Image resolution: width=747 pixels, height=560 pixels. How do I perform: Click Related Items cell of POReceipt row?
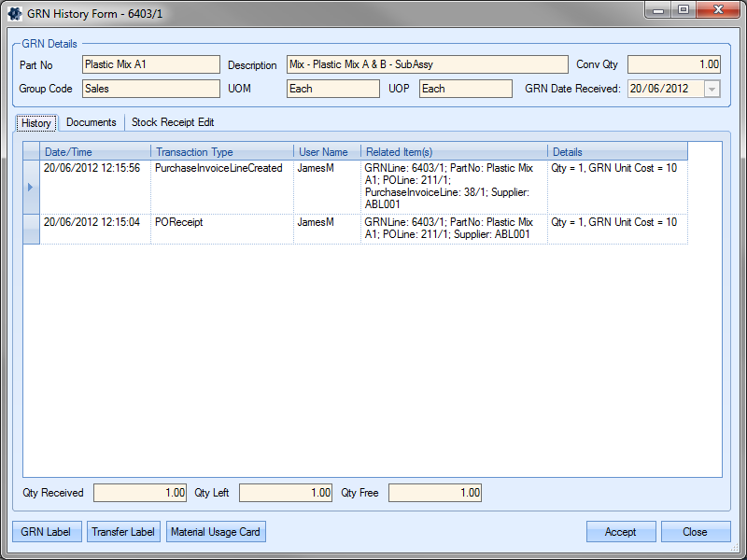(455, 230)
